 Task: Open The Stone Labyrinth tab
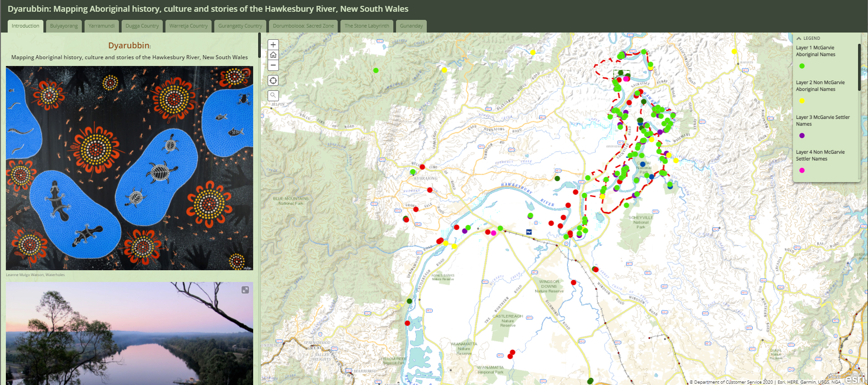(367, 26)
